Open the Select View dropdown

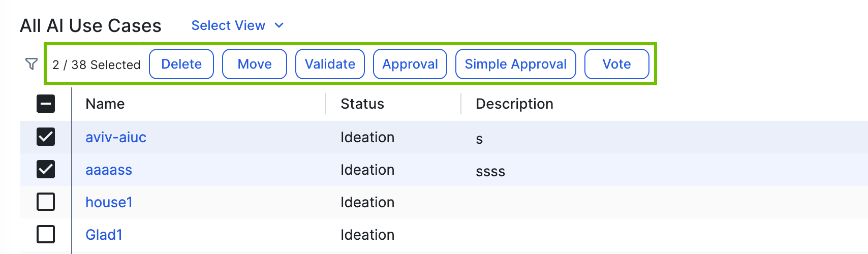(228, 25)
